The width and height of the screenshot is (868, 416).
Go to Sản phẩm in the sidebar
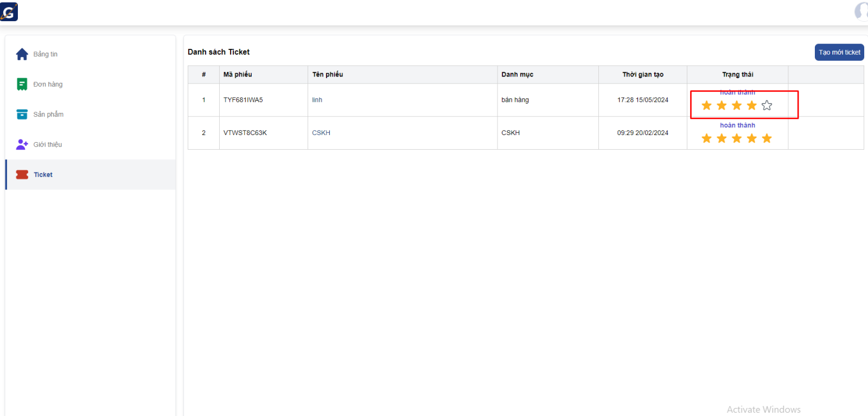tap(48, 114)
